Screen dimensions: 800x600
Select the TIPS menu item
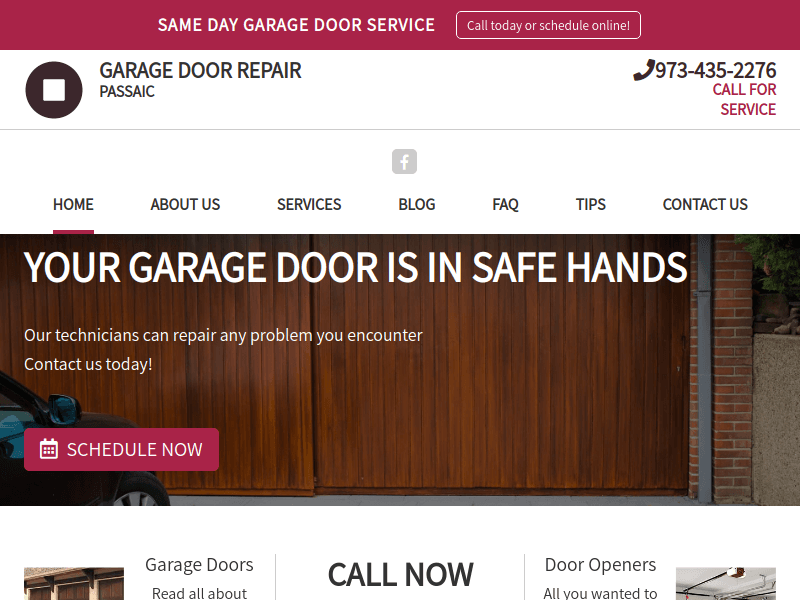pos(590,204)
